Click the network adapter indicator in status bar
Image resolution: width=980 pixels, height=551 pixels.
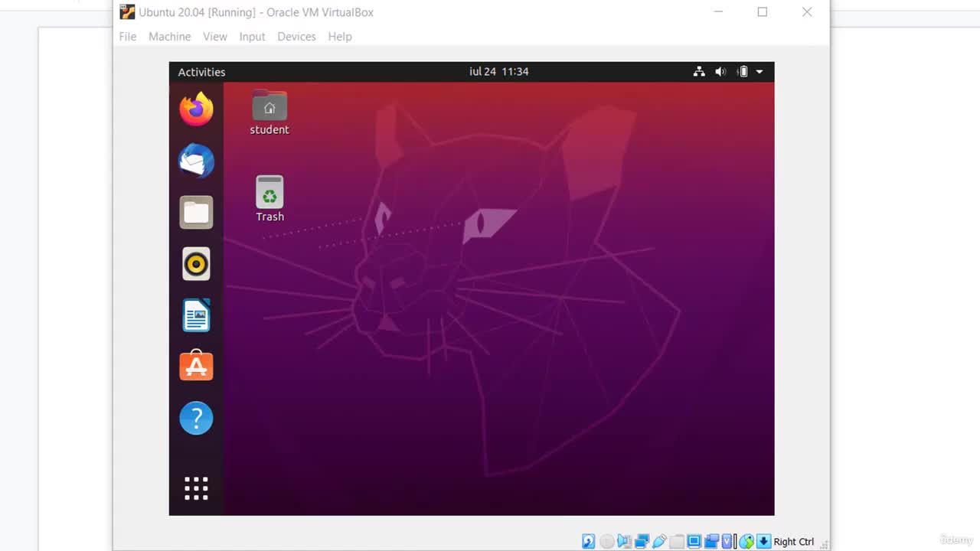(x=642, y=542)
